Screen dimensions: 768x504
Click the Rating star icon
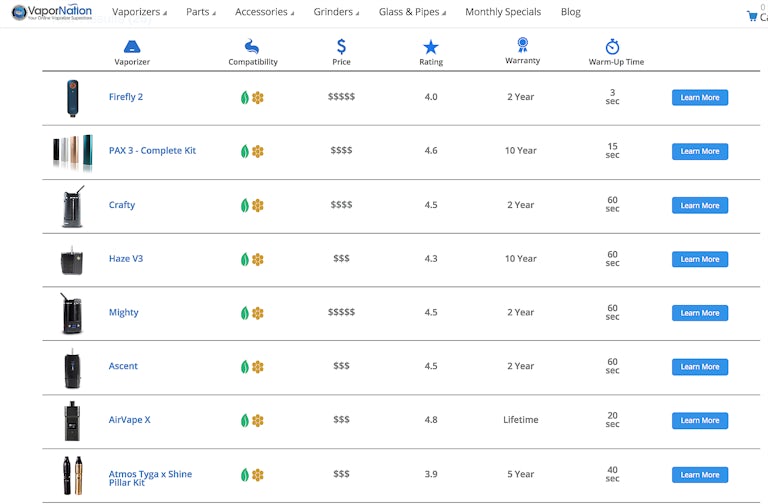pyautogui.click(x=431, y=47)
